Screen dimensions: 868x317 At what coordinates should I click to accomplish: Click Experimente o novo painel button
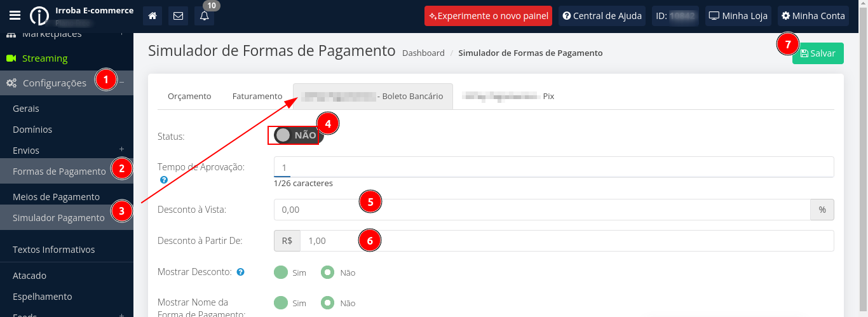[x=488, y=16]
